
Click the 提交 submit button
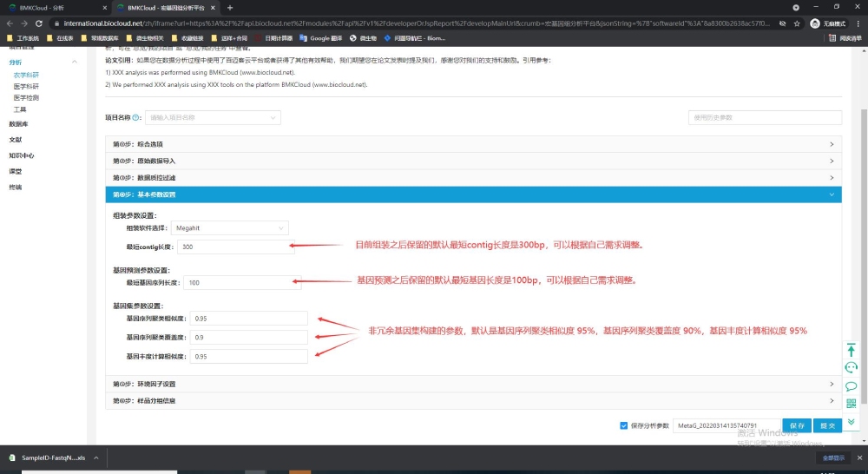[829, 425]
